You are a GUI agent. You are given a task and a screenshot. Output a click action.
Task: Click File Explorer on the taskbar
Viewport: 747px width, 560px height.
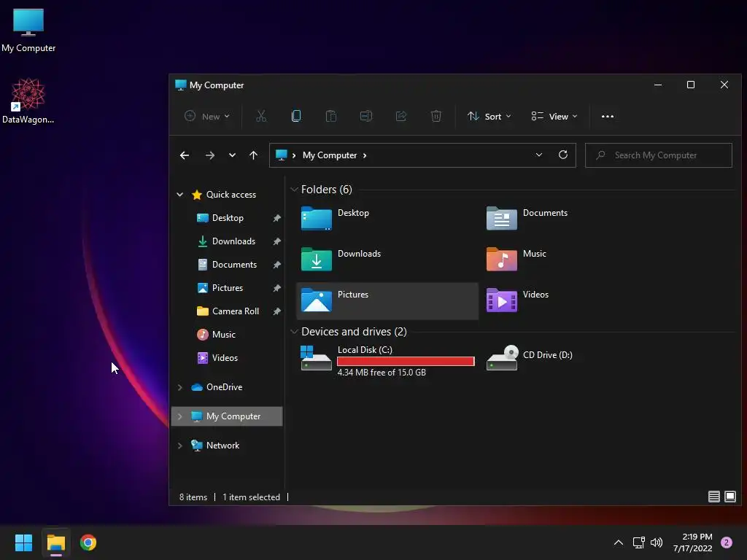tap(55, 542)
